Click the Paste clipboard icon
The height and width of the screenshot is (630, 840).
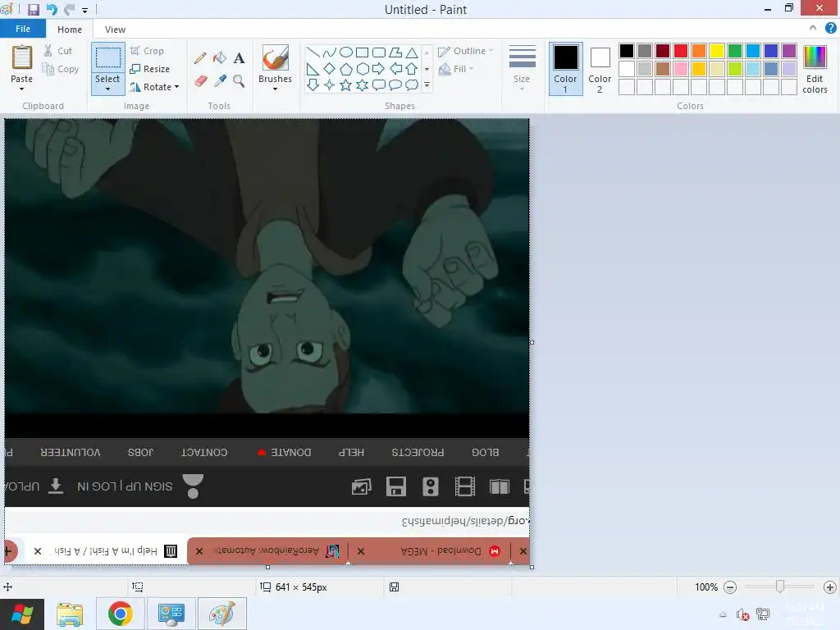[x=22, y=58]
